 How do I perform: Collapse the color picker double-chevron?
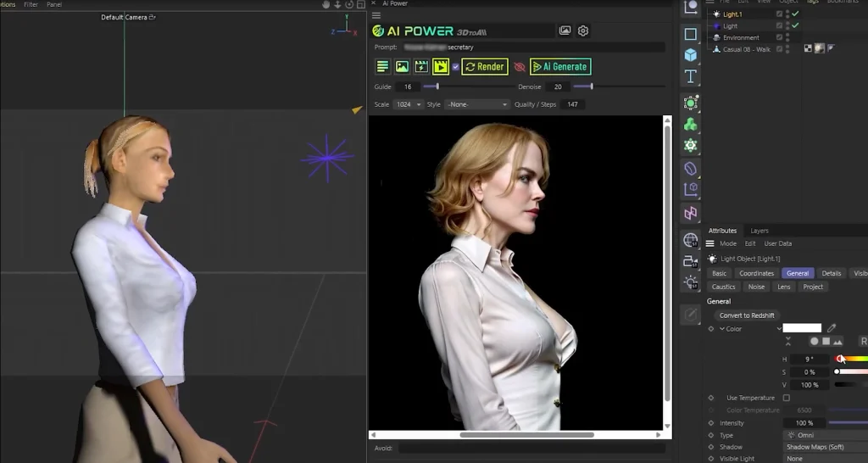click(x=788, y=341)
